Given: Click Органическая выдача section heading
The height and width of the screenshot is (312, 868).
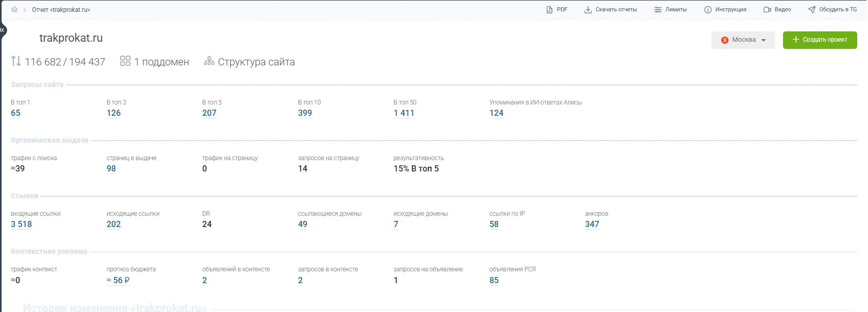Looking at the screenshot, I should coord(49,140).
